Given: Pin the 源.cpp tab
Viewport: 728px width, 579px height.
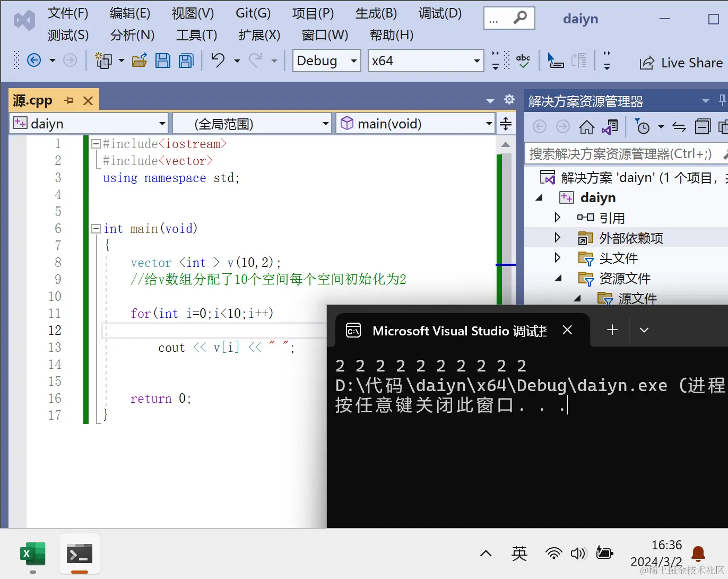Looking at the screenshot, I should [69, 100].
